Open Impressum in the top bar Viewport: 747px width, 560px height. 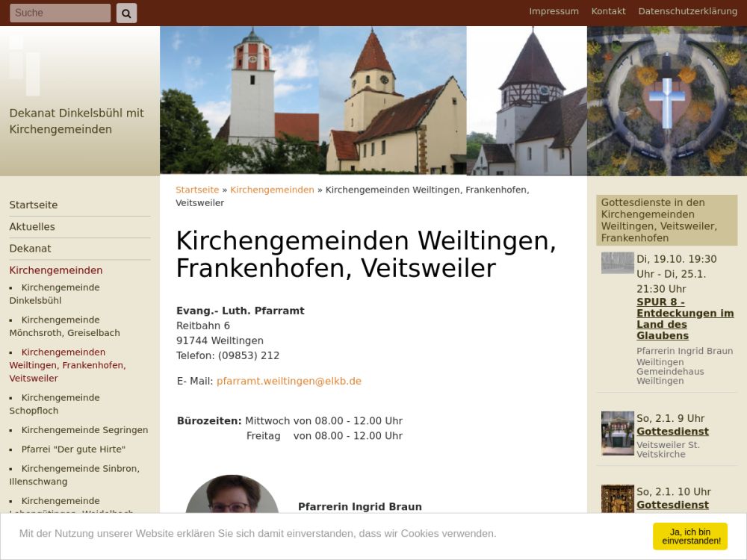click(x=554, y=11)
